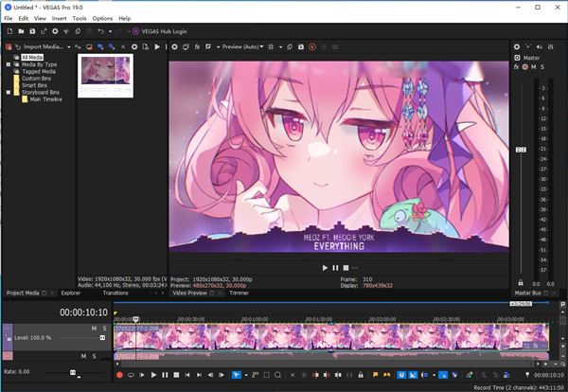The image size is (568, 392).
Task: Pause the video preview
Action: [335, 268]
